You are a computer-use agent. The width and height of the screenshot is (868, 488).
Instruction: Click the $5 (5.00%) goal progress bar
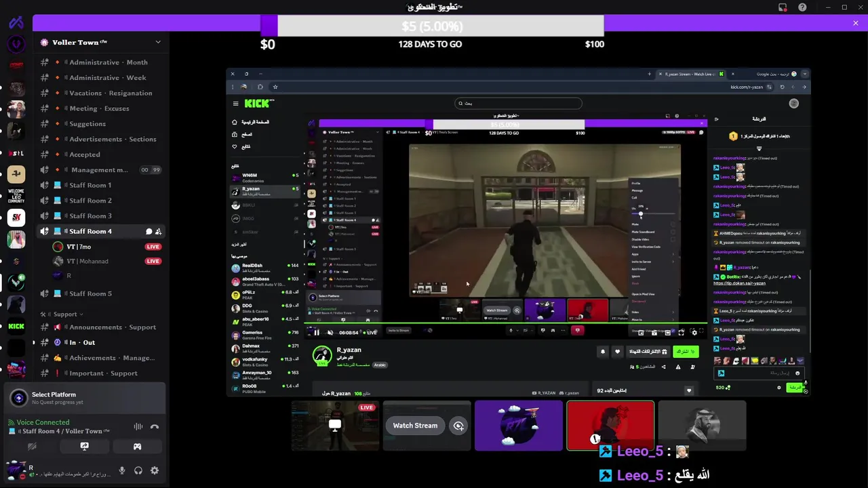[x=432, y=26]
